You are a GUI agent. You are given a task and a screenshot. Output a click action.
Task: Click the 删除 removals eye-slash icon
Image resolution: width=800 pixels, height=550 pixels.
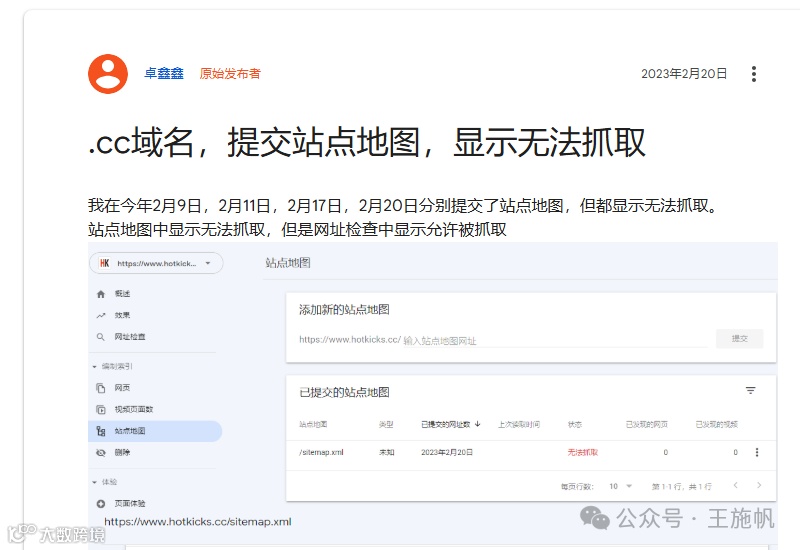click(x=101, y=453)
